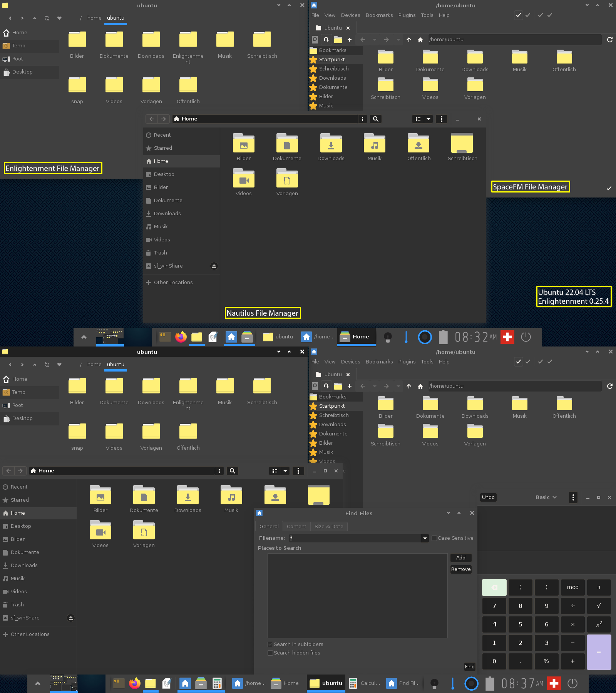616x693 pixels.
Task: Click the square root key in calculator
Action: pos(599,606)
